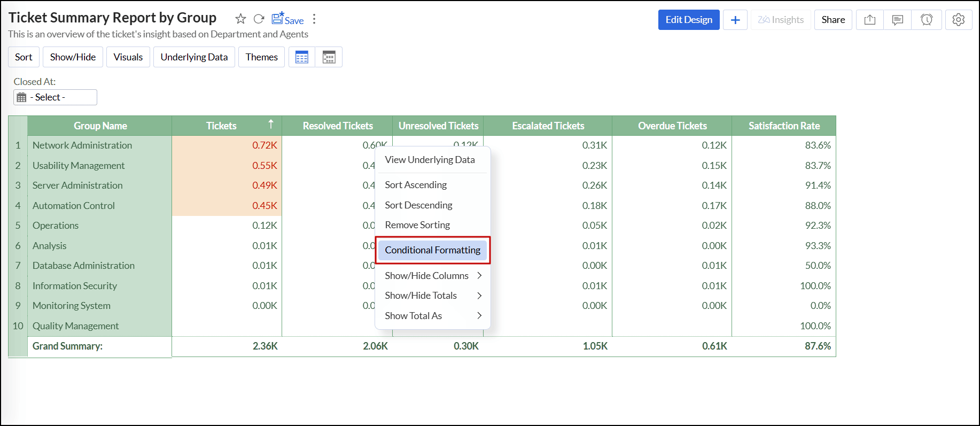This screenshot has height=426, width=980.
Task: Open the Closed At date selector
Action: click(x=55, y=97)
